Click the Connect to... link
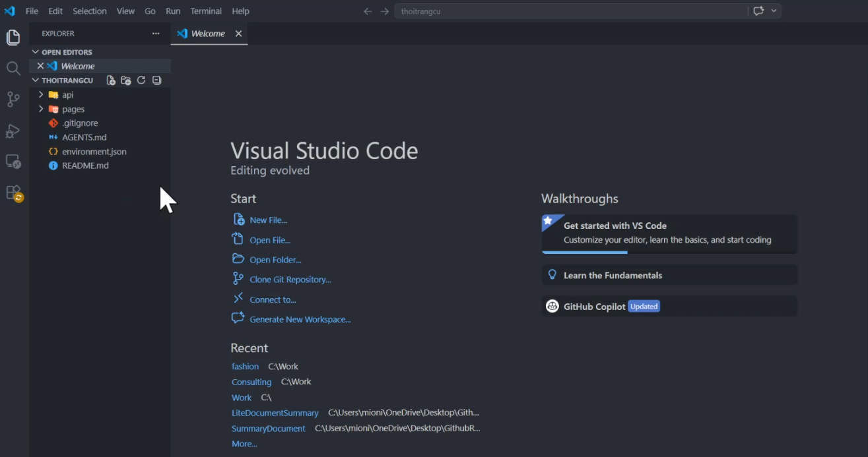Image resolution: width=868 pixels, height=457 pixels. [x=273, y=299]
